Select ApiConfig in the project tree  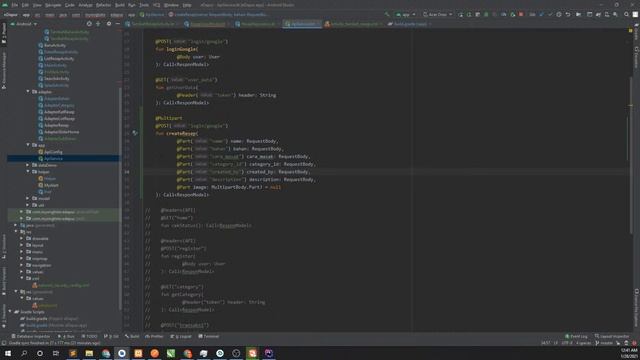click(x=53, y=152)
